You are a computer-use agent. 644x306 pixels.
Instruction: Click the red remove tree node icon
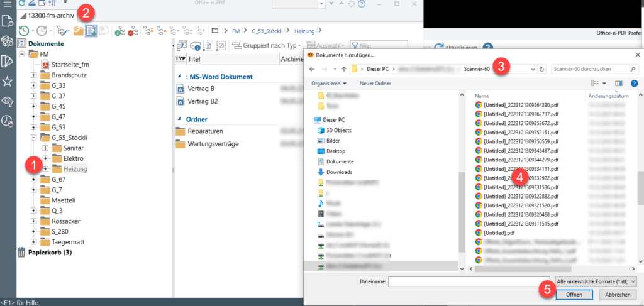pos(133,30)
